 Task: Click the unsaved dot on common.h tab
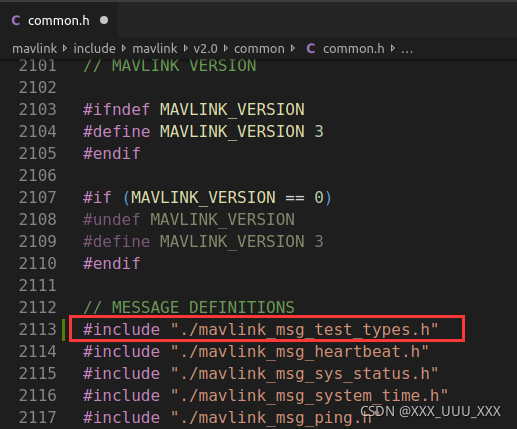tap(104, 20)
